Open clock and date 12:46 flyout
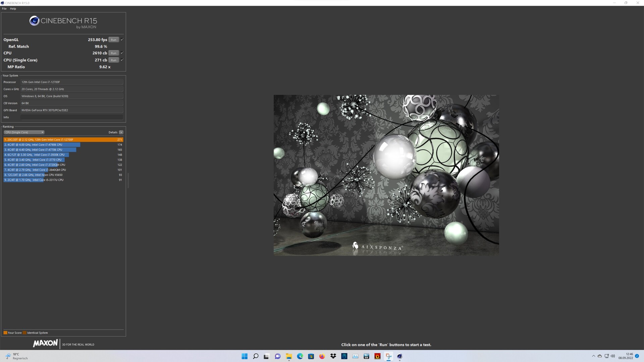The width and height of the screenshot is (644, 362). point(626,356)
